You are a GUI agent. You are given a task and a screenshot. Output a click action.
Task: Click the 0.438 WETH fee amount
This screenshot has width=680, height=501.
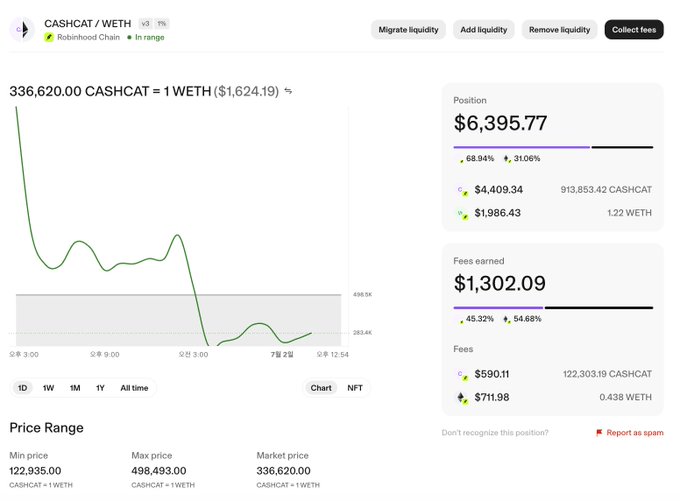pos(625,397)
